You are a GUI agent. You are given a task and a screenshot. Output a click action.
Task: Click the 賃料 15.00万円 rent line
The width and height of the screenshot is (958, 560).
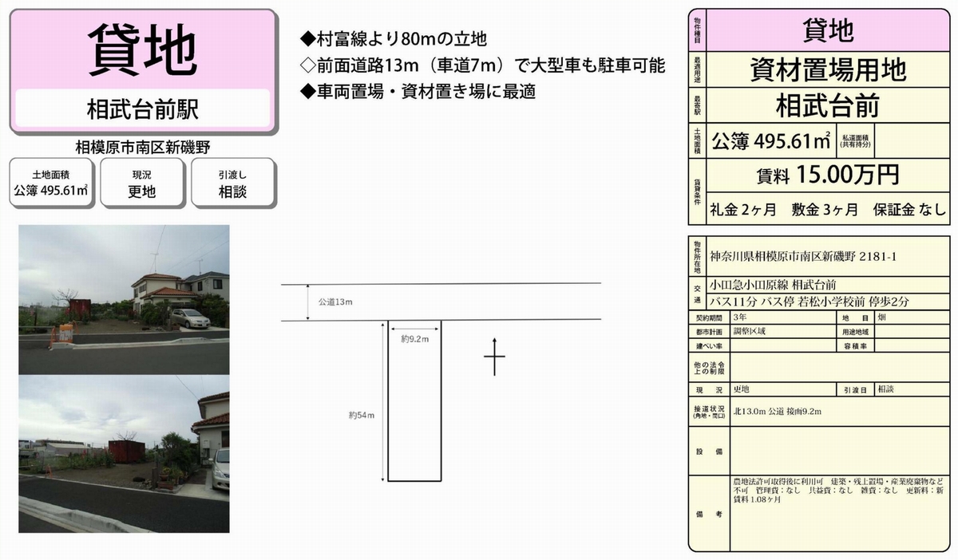click(827, 174)
